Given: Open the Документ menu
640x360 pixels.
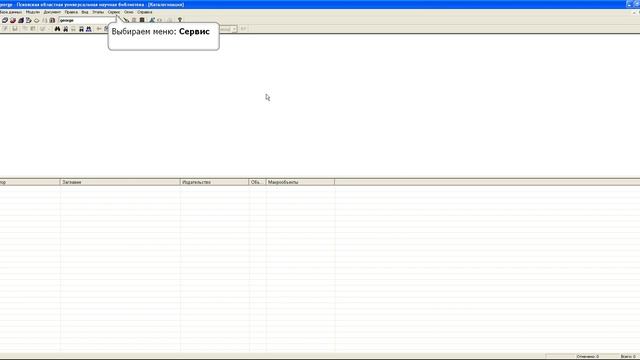Looking at the screenshot, I should point(52,12).
